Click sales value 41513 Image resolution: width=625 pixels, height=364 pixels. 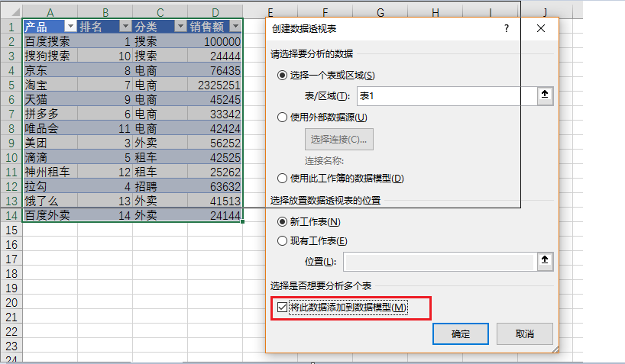click(215, 201)
